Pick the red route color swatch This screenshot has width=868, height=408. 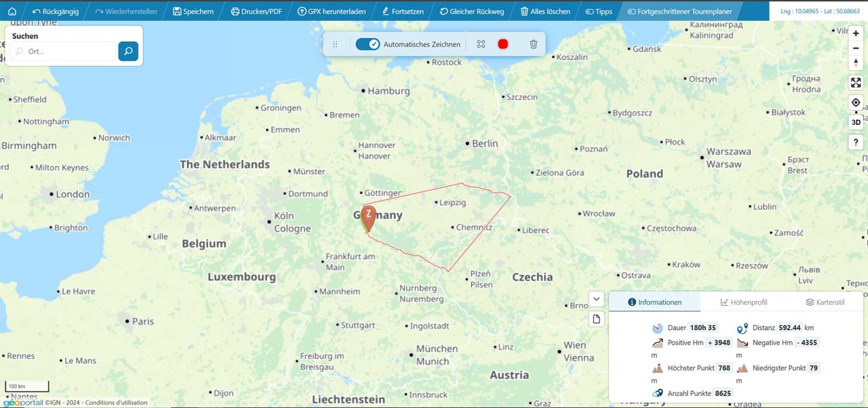(503, 44)
